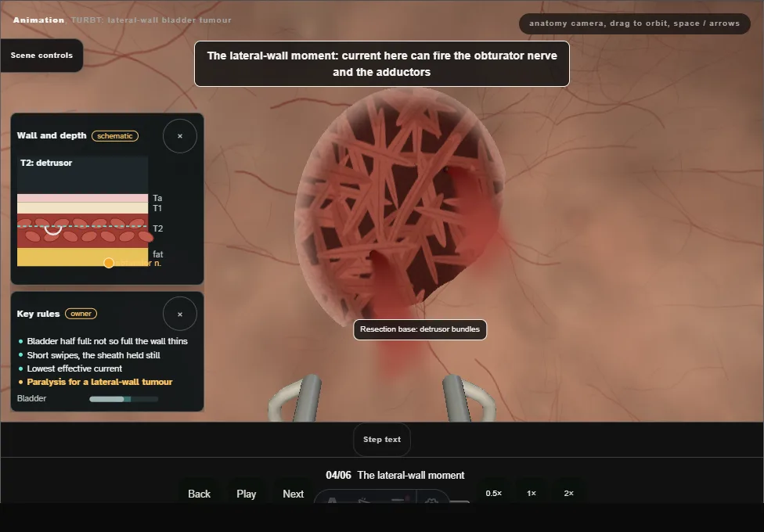Click the anatomy camera hint pill

(x=634, y=23)
